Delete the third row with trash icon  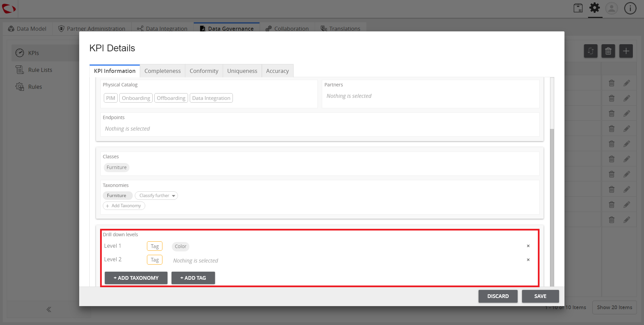click(612, 113)
